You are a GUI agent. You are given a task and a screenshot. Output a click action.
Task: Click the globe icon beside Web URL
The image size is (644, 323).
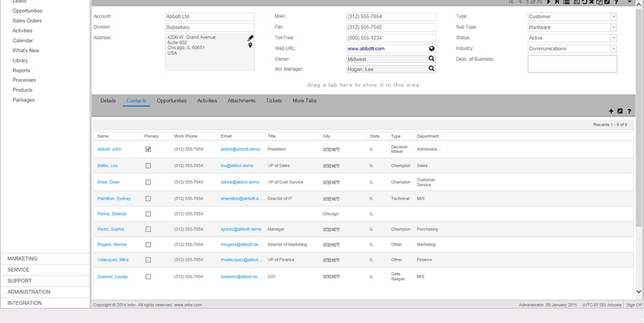[432, 48]
